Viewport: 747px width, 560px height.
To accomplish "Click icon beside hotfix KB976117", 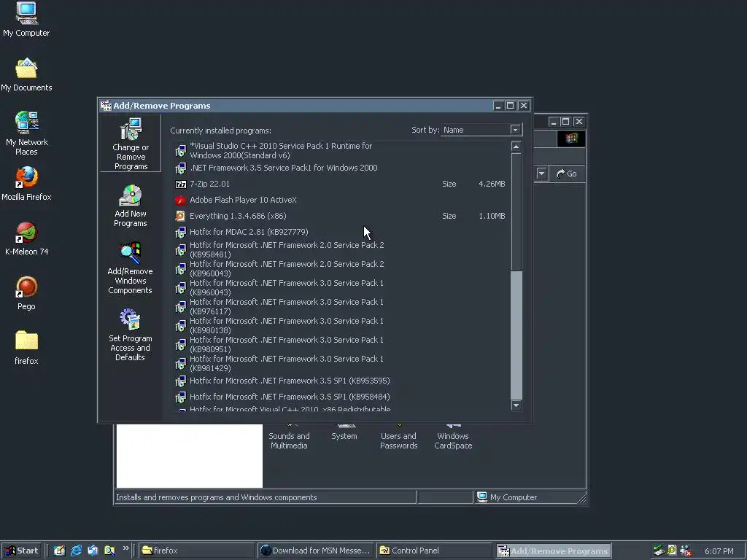I will pos(181,307).
